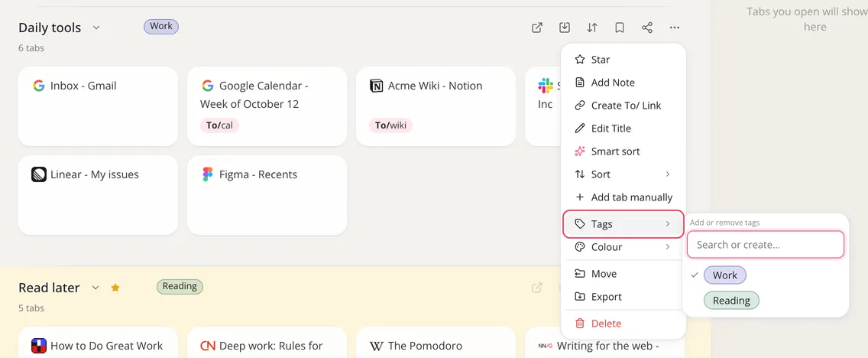Open the To/wiki shortcut link
This screenshot has height=358, width=868.
coord(390,125)
